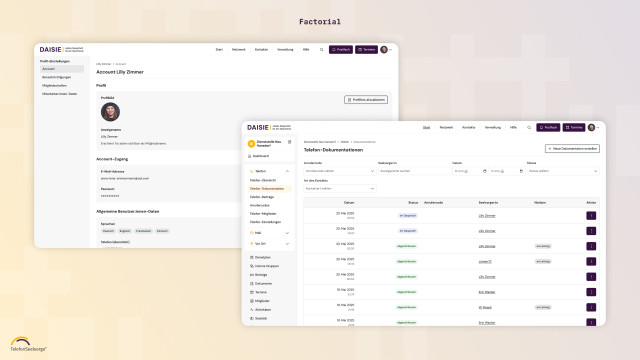Screen dimensions: 640x360
Task: Expand the Mail section in the sidebar
Action: pyautogui.click(x=287, y=233)
